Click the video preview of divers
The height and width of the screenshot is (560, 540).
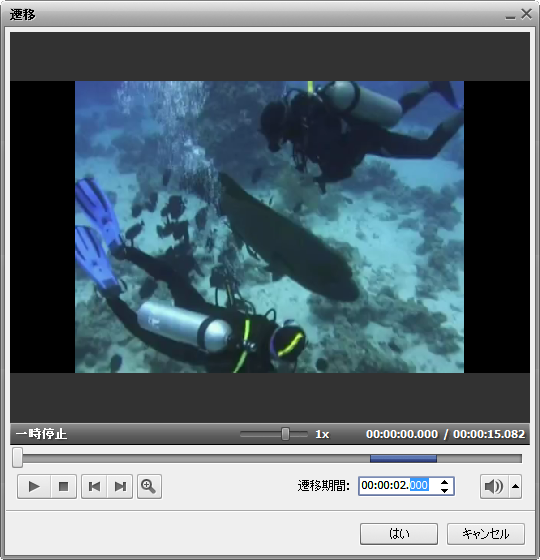(x=269, y=227)
